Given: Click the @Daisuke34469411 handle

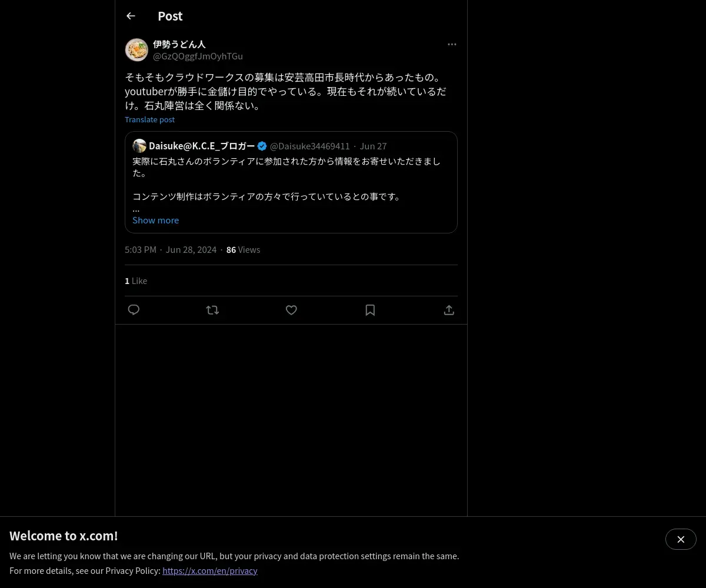Looking at the screenshot, I should [310, 146].
